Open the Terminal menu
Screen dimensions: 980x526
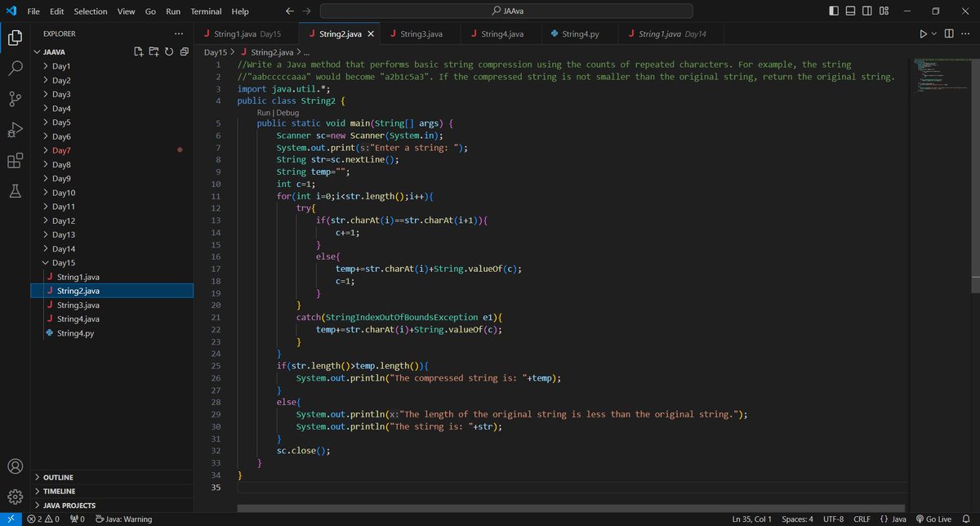[207, 11]
